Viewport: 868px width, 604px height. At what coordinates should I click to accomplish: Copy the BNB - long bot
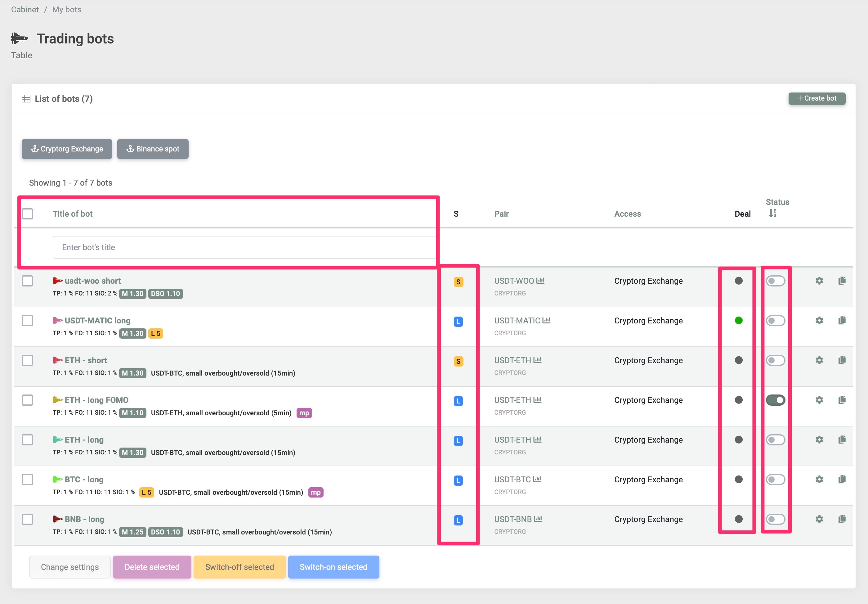tap(842, 519)
